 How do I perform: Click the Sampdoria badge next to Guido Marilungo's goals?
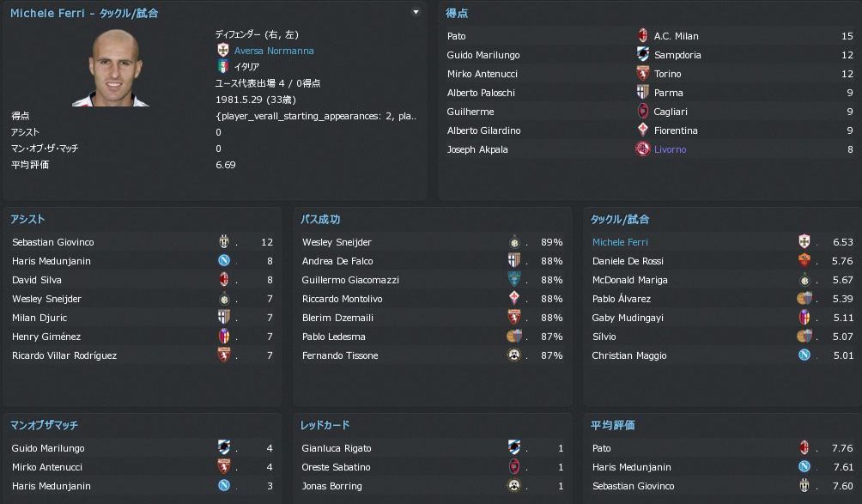pyautogui.click(x=641, y=55)
